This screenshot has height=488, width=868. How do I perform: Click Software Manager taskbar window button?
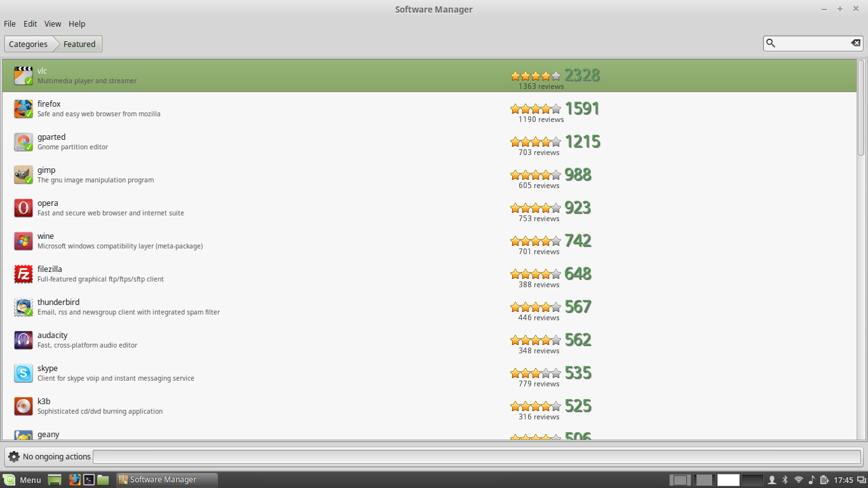(167, 480)
